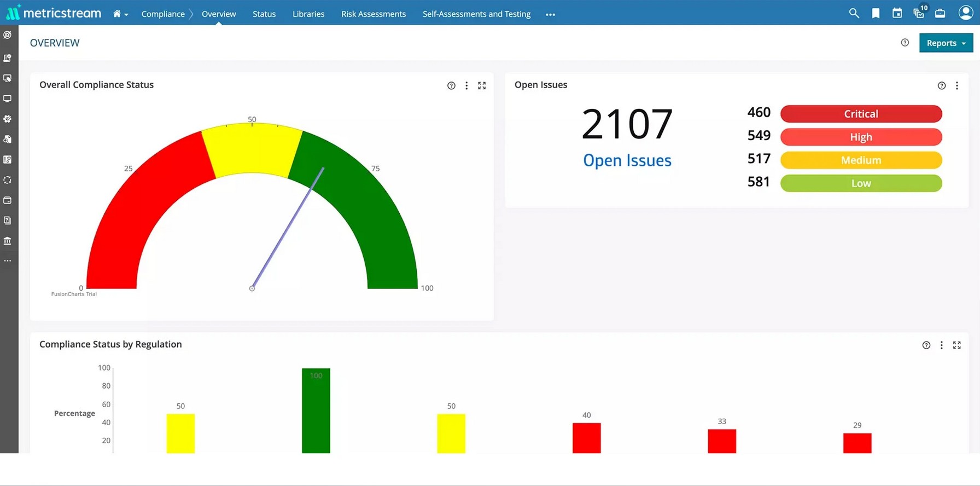Click the document-checkmark sidebar icon
The height and width of the screenshot is (486, 980).
coord(8,58)
